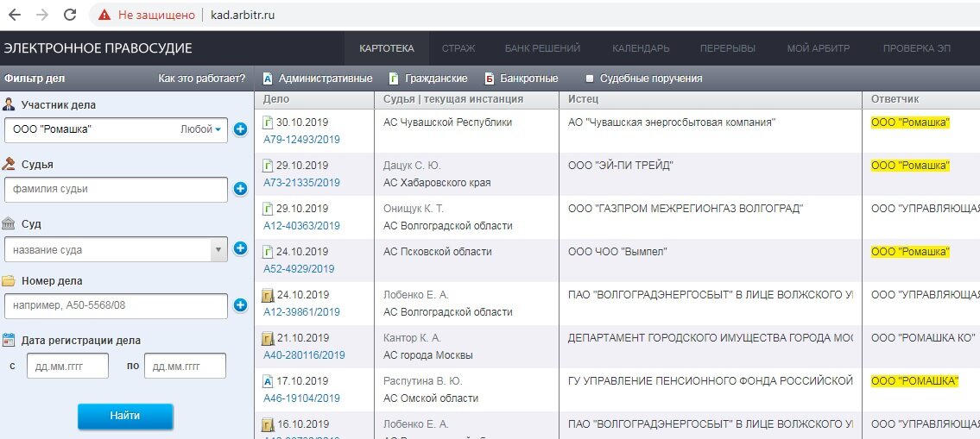
Task: Click the case type icon for А79-12493/2019
Action: point(268,122)
